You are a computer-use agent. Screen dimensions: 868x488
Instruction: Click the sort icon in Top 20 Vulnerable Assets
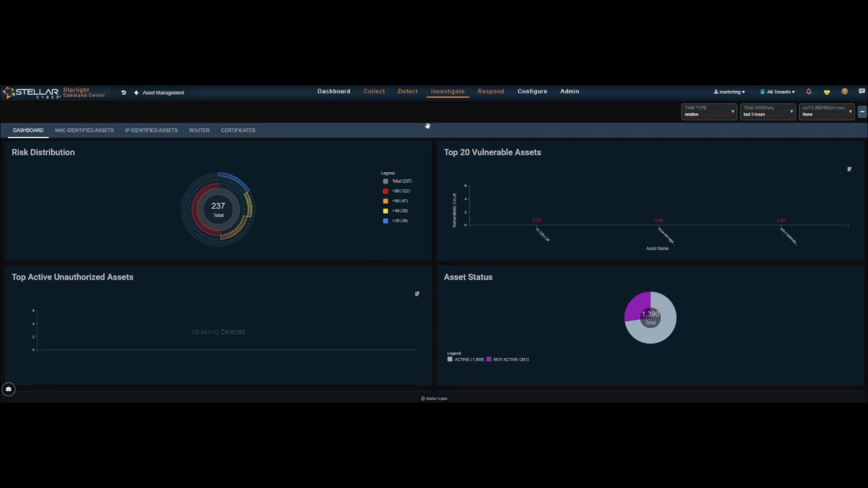[849, 169]
